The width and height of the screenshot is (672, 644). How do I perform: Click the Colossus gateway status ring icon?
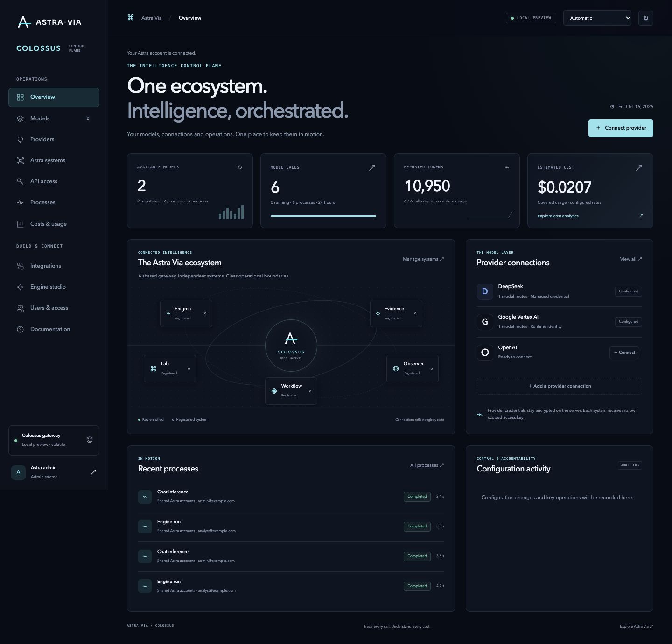tap(90, 440)
